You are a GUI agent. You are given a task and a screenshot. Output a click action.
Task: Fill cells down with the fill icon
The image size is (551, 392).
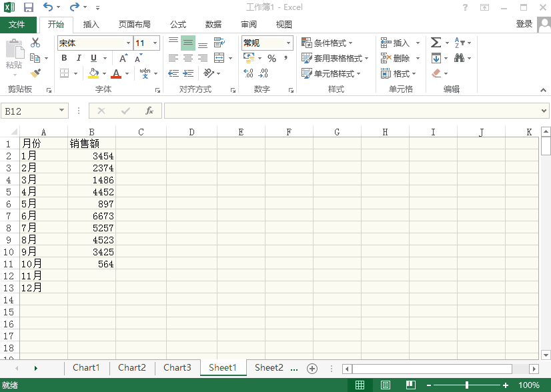(436, 58)
